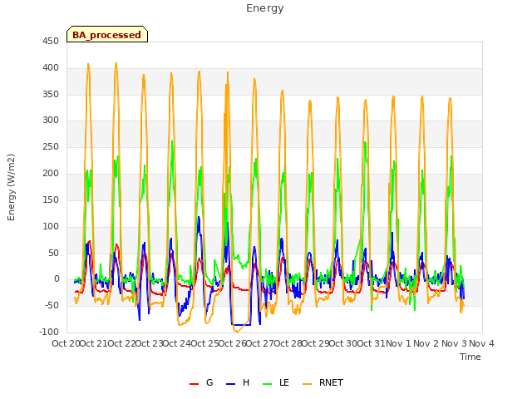532x399 pixels.
Task: Click the 250 y-axis tick label
Action: click(51, 147)
